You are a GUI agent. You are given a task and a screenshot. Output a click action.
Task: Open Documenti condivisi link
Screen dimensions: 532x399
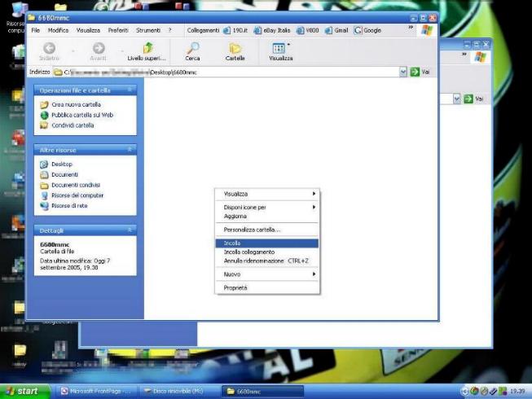tap(76, 185)
